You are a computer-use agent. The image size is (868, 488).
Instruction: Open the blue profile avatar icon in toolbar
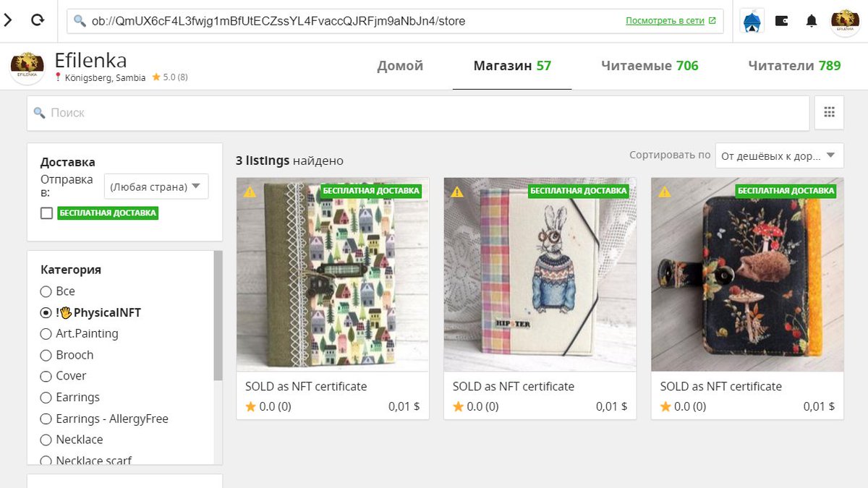[x=752, y=21]
